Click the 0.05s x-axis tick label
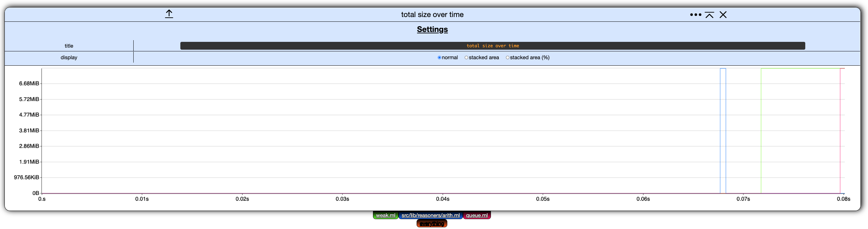This screenshot has height=229, width=868. 543,199
